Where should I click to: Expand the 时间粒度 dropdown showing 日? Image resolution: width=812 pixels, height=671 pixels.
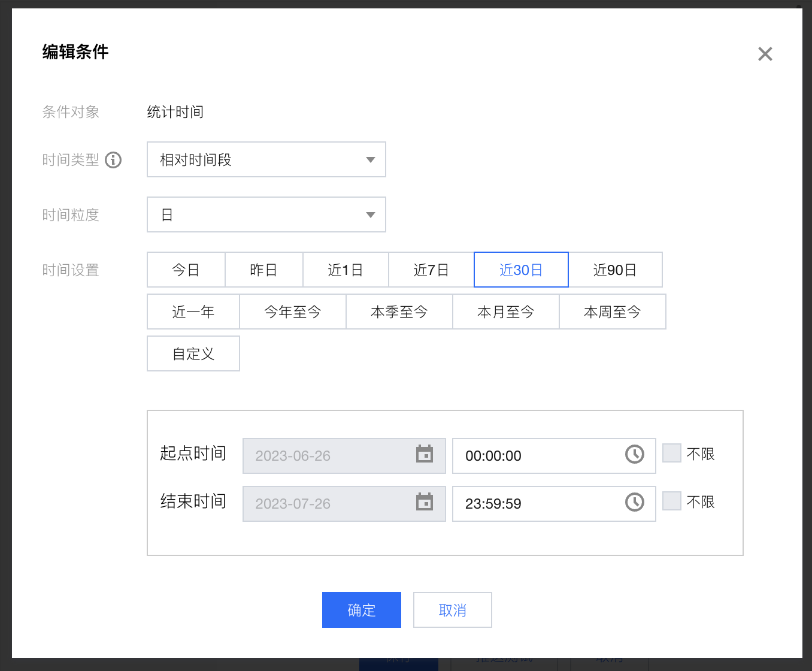coord(266,215)
